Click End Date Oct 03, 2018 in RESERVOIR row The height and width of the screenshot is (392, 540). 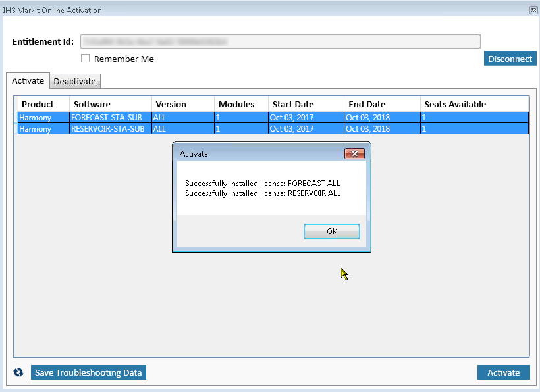[382, 129]
